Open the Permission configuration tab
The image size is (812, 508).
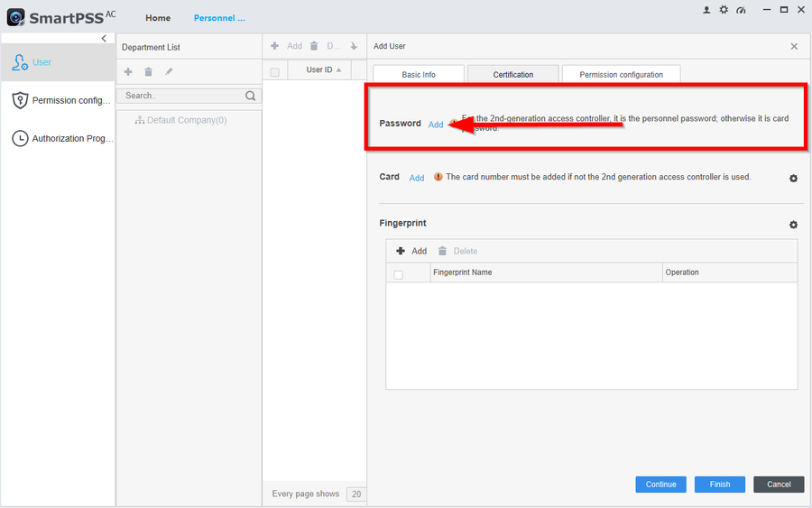tap(621, 75)
